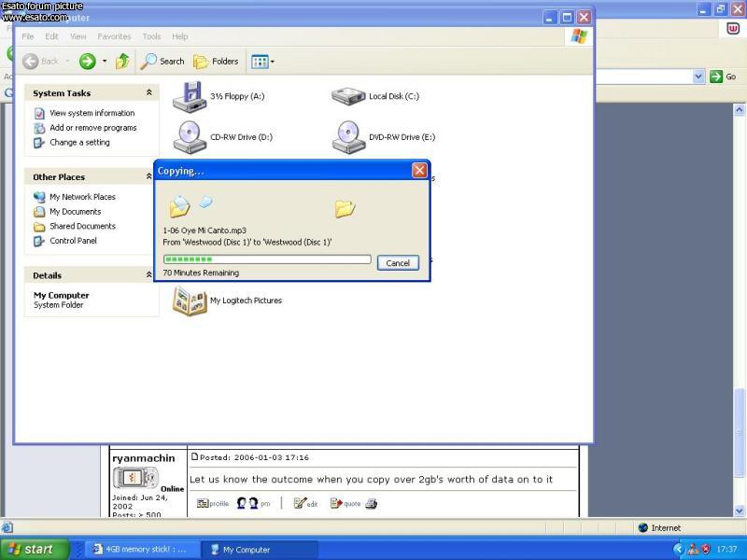Click the copy progress bar

pyautogui.click(x=267, y=259)
